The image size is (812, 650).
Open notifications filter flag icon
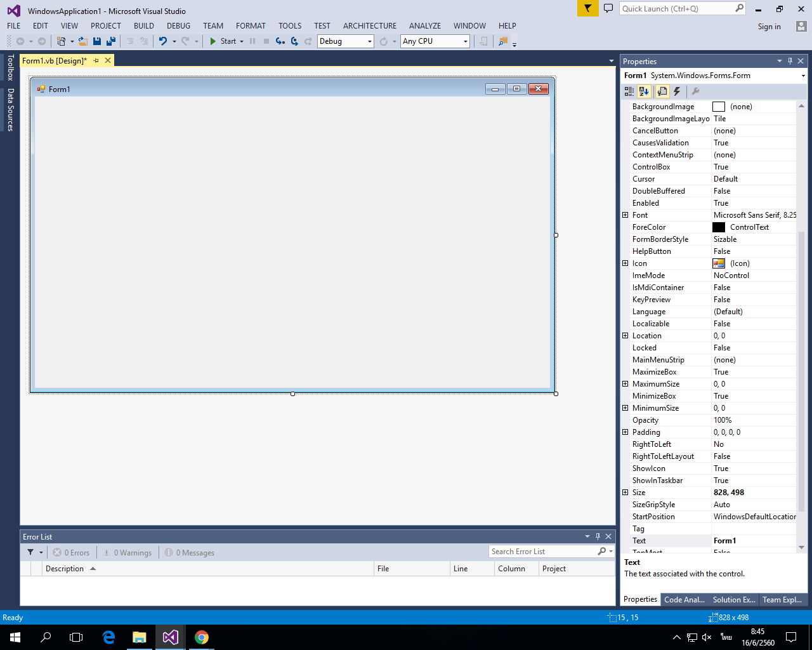pyautogui.click(x=588, y=8)
